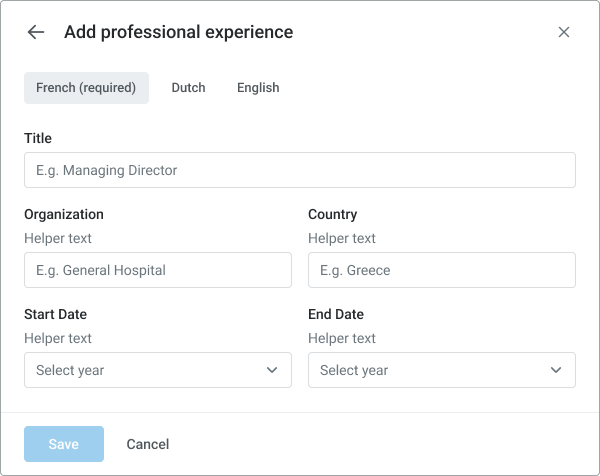Click the Organization text field
The image size is (600, 476).
pyautogui.click(x=158, y=270)
